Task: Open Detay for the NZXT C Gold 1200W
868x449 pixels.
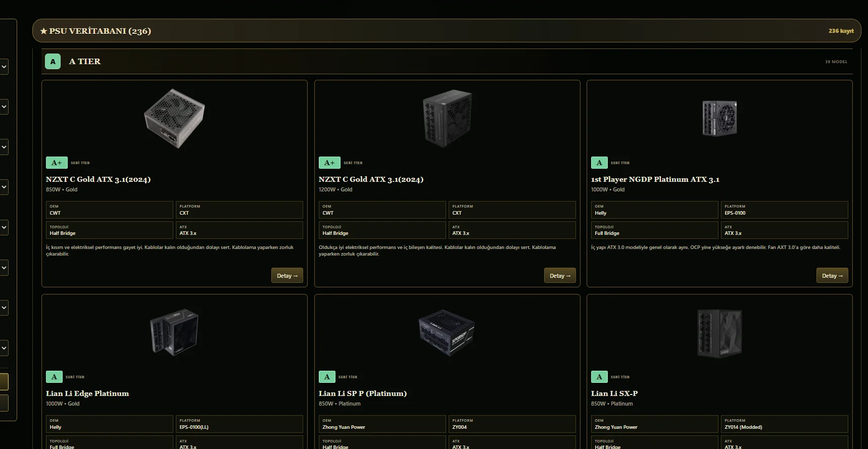Action: point(560,275)
